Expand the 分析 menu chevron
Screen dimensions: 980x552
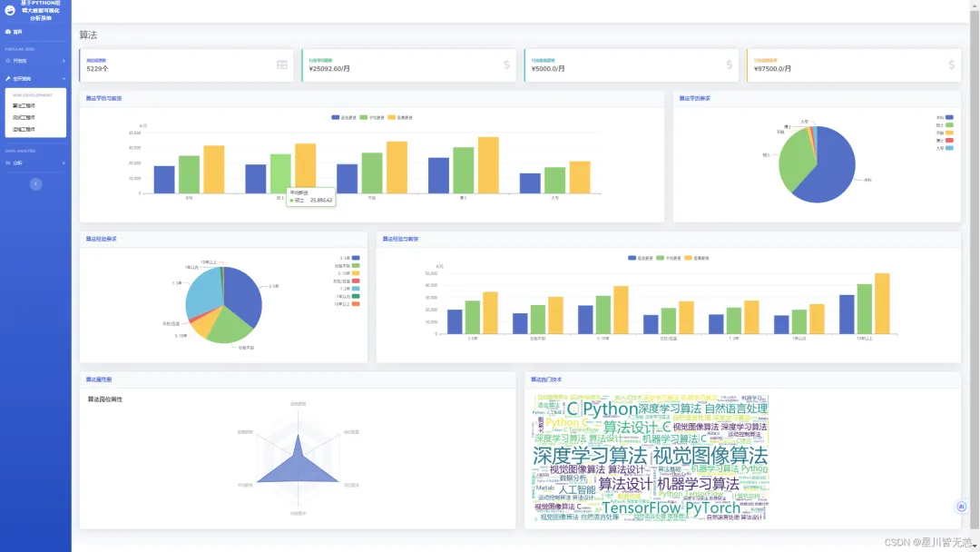coord(64,163)
